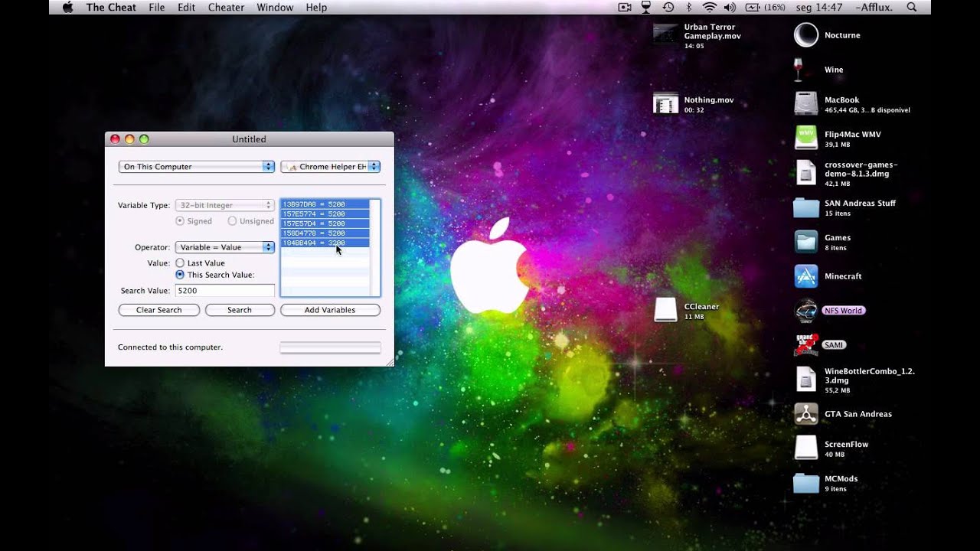Click in the Search Value field
This screenshot has width=980, height=551.
(x=224, y=291)
